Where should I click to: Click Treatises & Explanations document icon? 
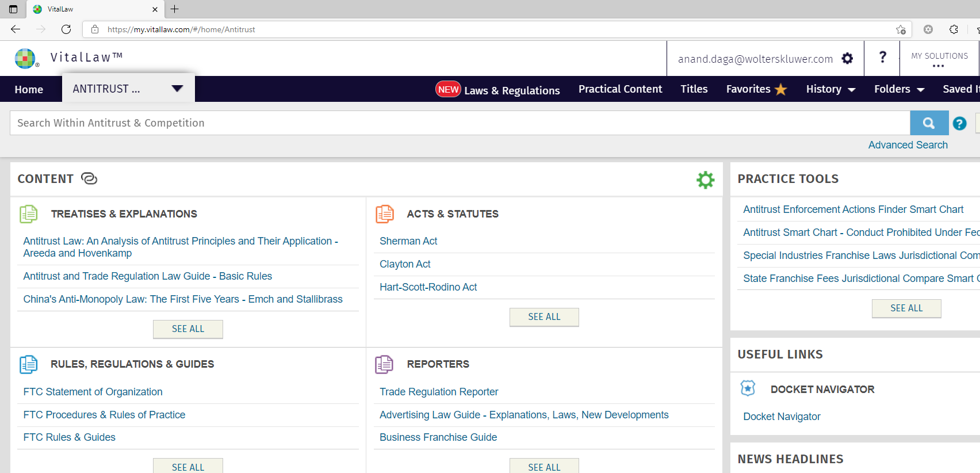click(x=29, y=214)
